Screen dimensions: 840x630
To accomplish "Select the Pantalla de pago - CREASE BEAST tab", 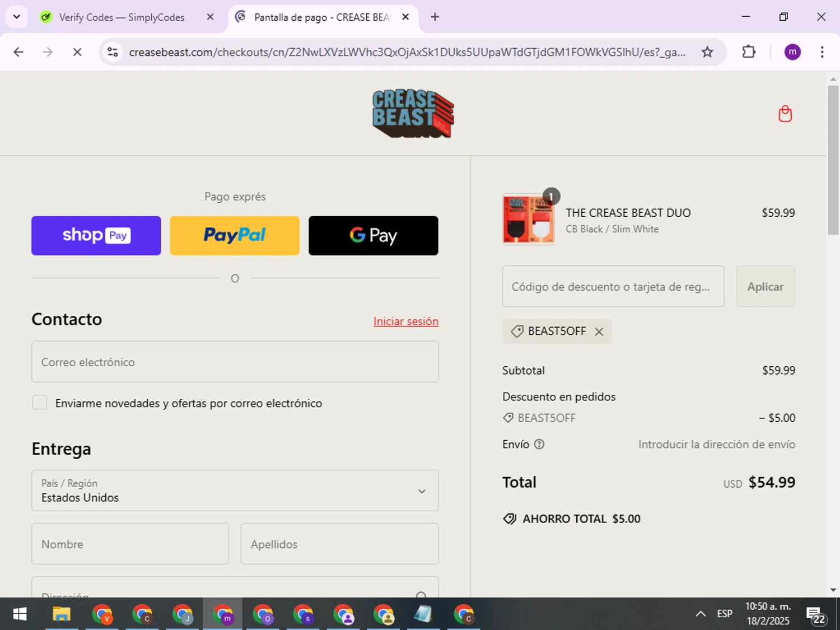I will [322, 17].
